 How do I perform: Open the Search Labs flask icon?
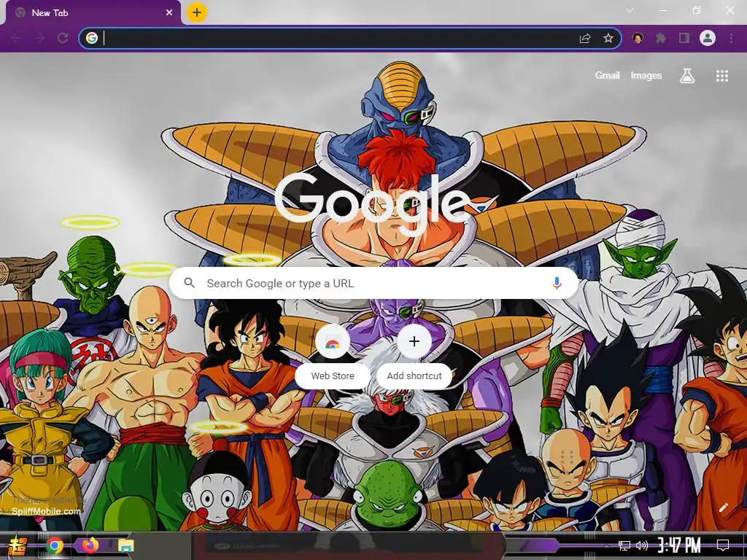coord(687,75)
